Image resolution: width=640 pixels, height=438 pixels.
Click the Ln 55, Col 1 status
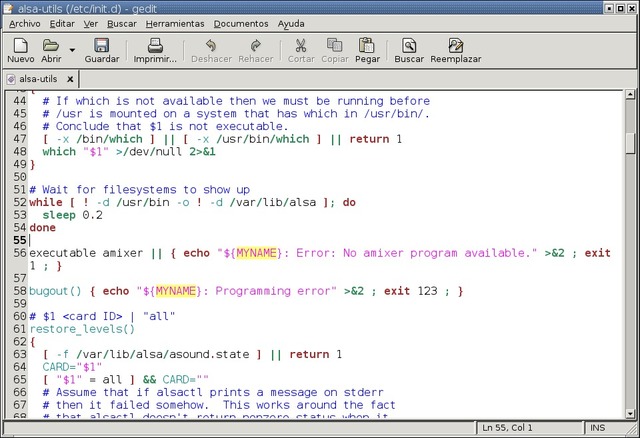pos(507,428)
